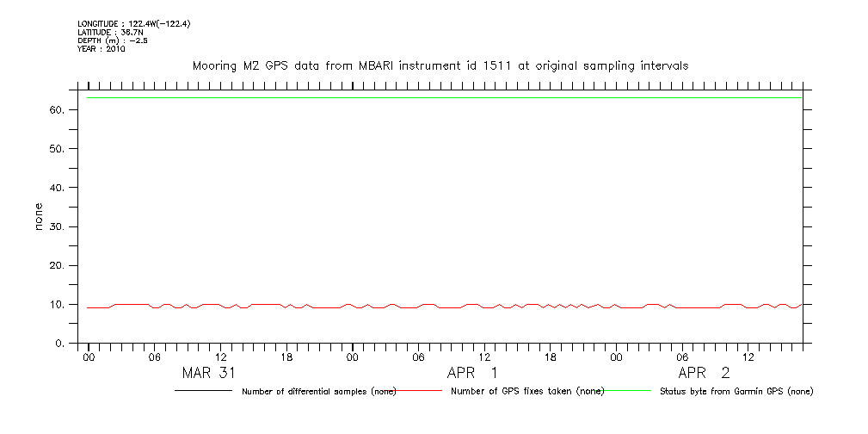Click the LATITUDE 36.7N header text
Image resolution: width=868 pixels, height=434 pixels.
[x=108, y=33]
